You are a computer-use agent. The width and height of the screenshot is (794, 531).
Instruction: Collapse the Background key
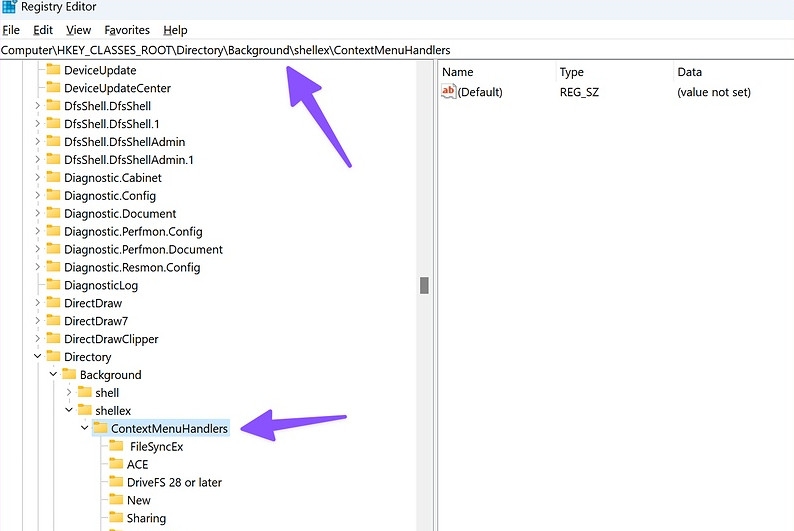click(x=53, y=375)
